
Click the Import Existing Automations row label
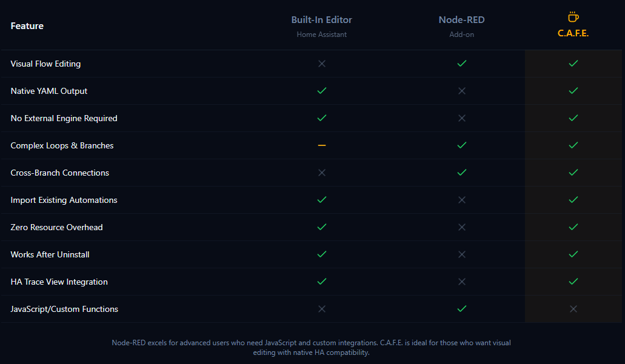[x=64, y=200]
